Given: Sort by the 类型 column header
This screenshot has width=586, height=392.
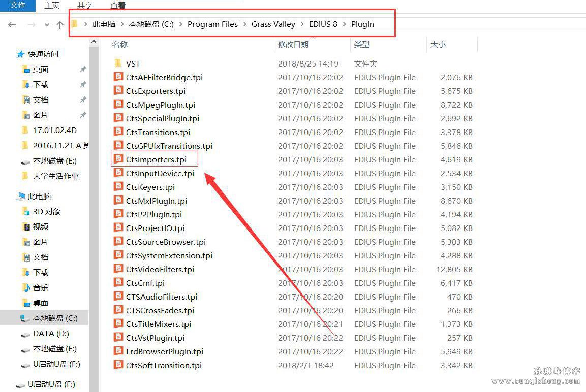Looking at the screenshot, I should tap(362, 44).
